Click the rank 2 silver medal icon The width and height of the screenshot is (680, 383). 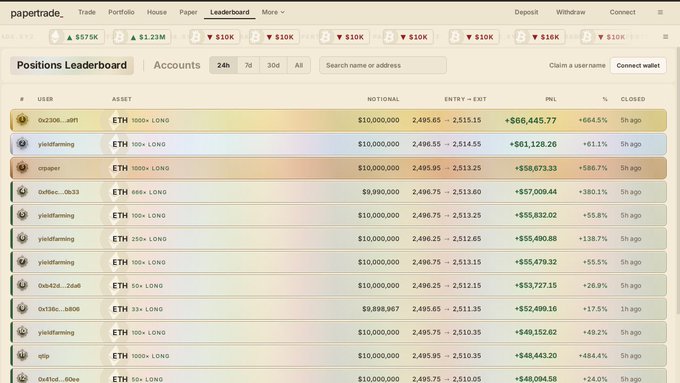click(22, 144)
